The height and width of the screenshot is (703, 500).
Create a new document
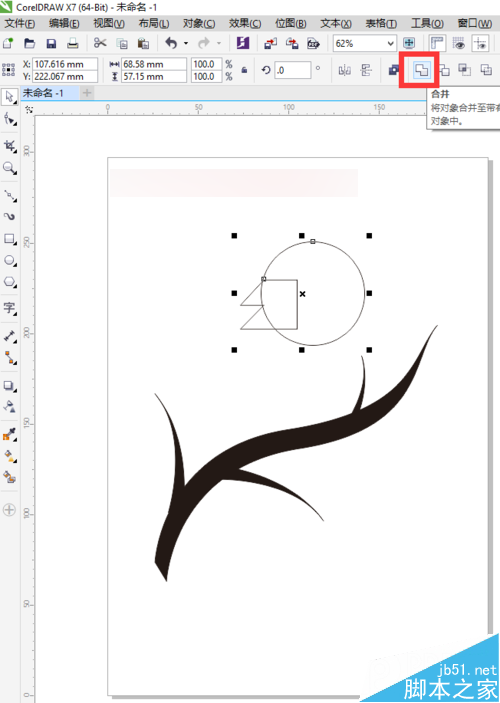click(x=8, y=43)
